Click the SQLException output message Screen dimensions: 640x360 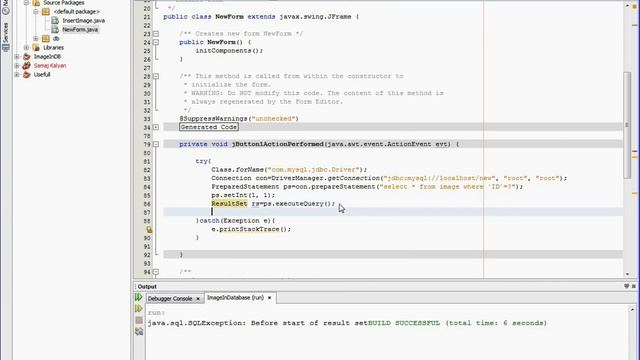tap(257, 323)
